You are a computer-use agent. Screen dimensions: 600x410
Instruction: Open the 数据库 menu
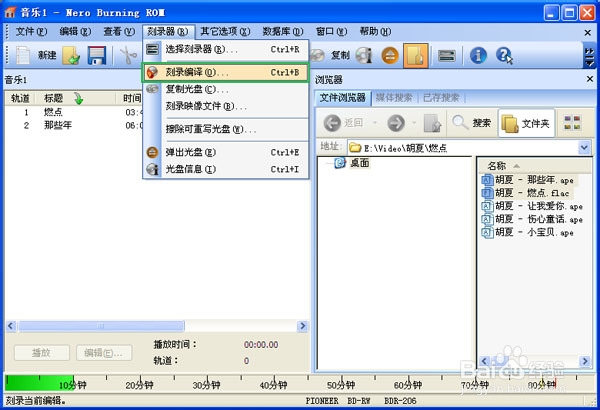282,31
